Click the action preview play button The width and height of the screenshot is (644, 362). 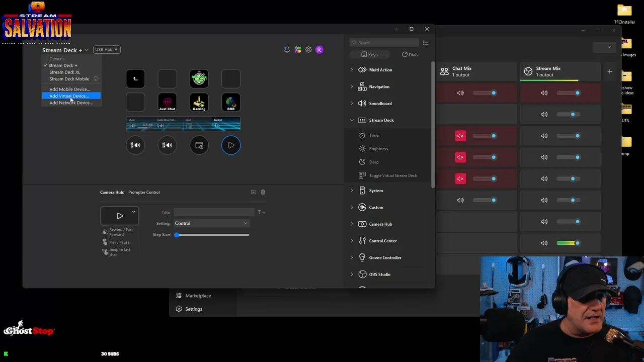pyautogui.click(x=120, y=216)
